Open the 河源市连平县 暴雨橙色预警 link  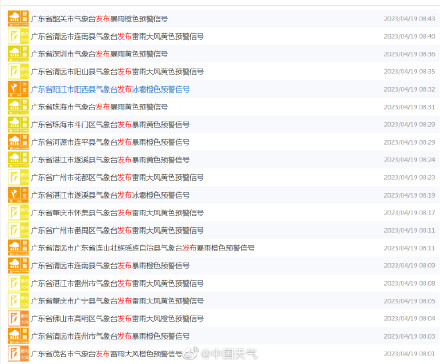[x=110, y=142]
